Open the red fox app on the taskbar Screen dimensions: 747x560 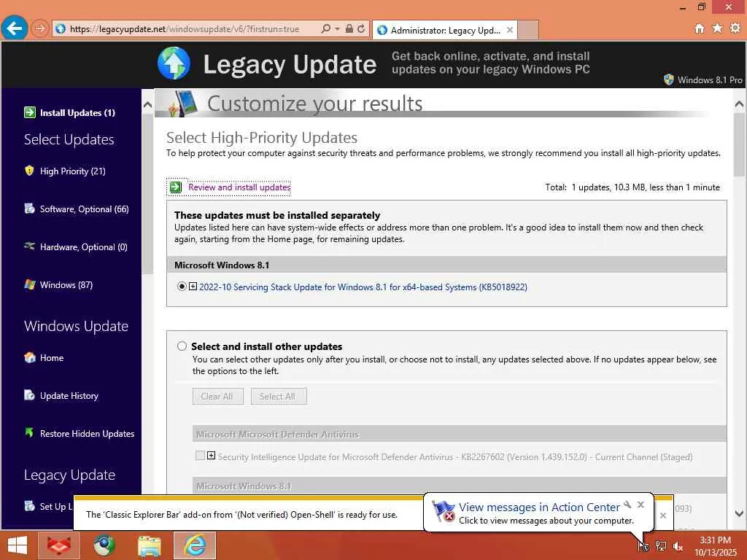58,545
